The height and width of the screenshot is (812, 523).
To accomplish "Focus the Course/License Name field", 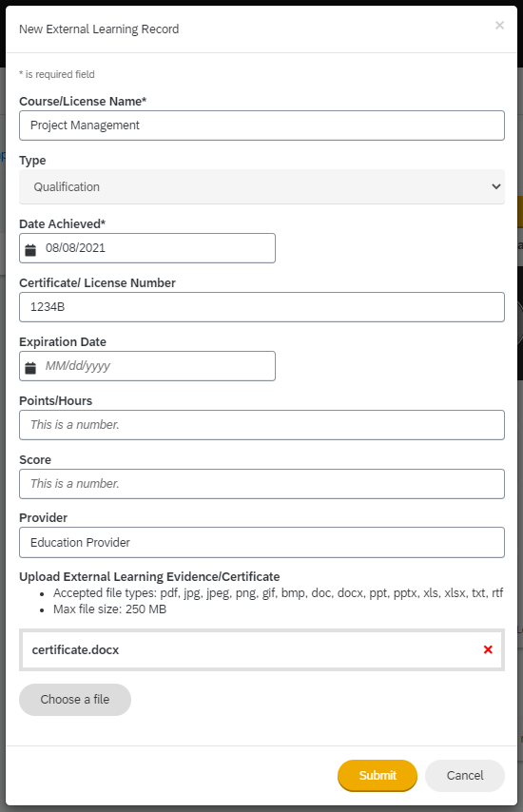I will (261, 126).
